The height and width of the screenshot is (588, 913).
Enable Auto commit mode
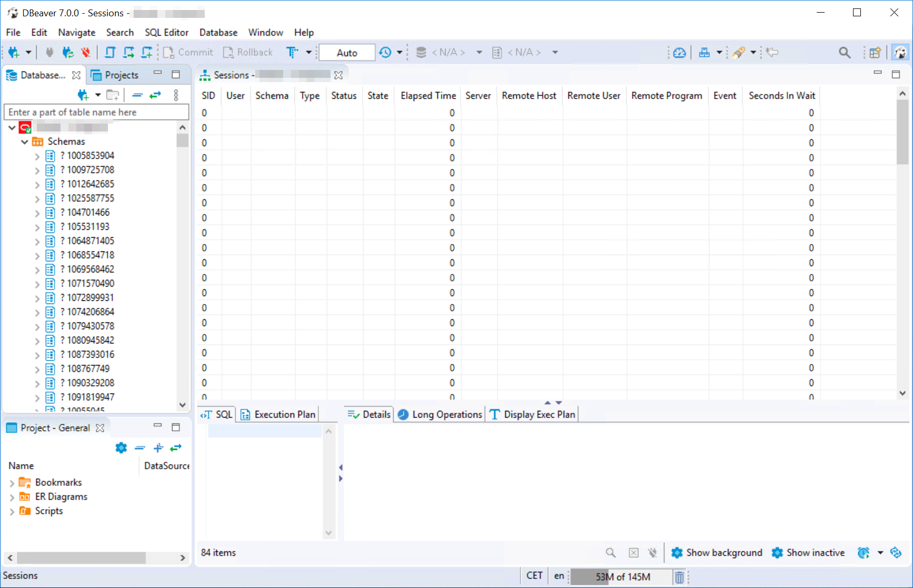pyautogui.click(x=347, y=52)
